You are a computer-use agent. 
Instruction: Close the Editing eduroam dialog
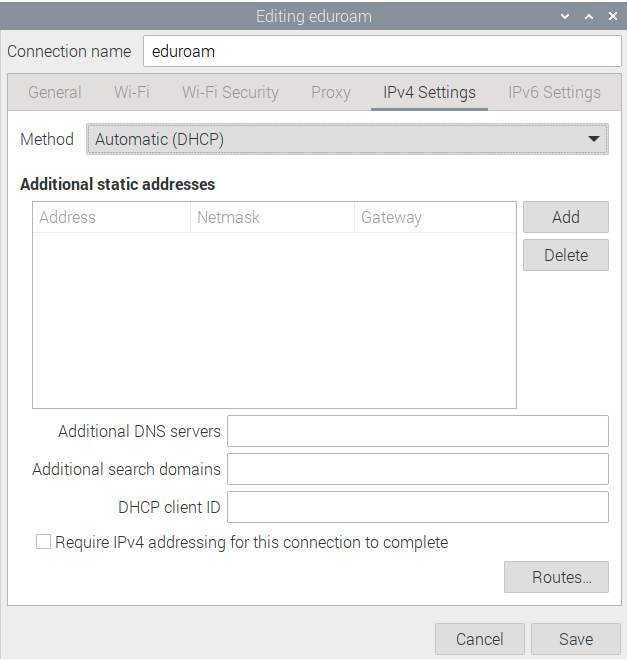click(x=610, y=17)
